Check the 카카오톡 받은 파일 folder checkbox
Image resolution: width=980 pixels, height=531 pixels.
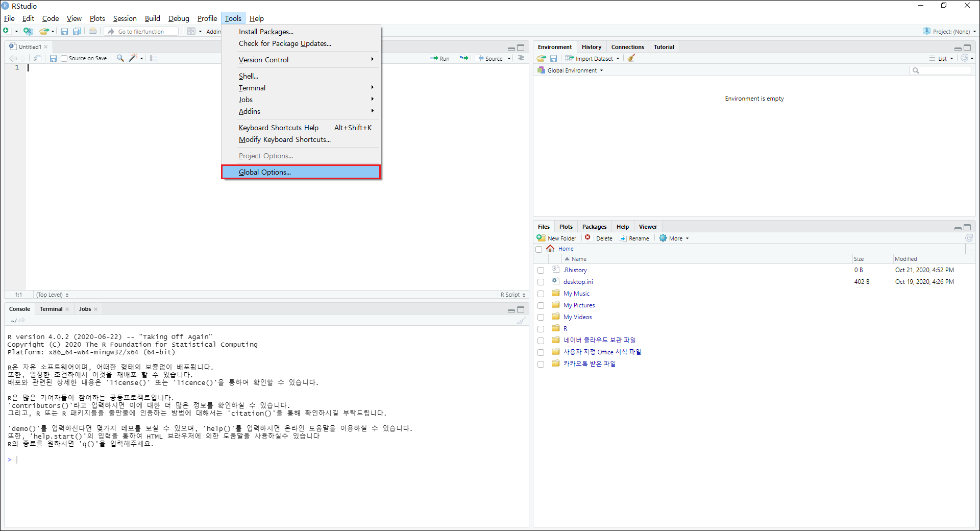click(541, 364)
